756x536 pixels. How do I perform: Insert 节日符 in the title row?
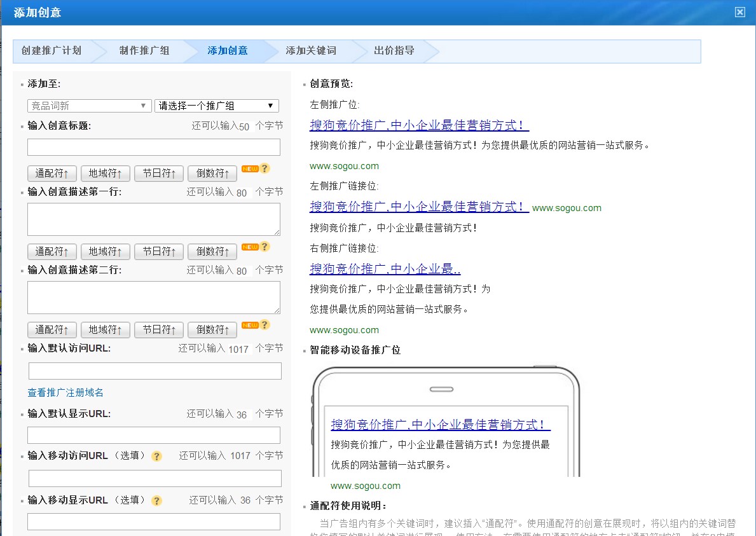pos(158,173)
